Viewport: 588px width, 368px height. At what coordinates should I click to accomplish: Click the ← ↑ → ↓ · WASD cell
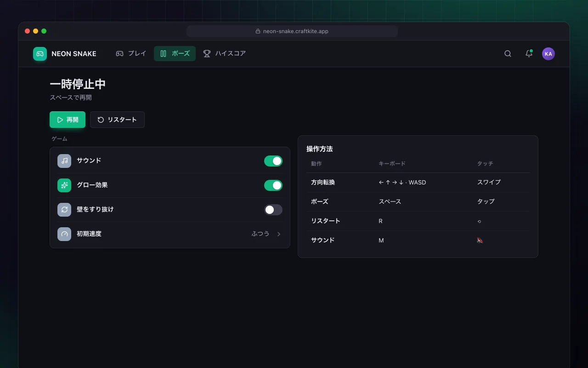coord(402,183)
